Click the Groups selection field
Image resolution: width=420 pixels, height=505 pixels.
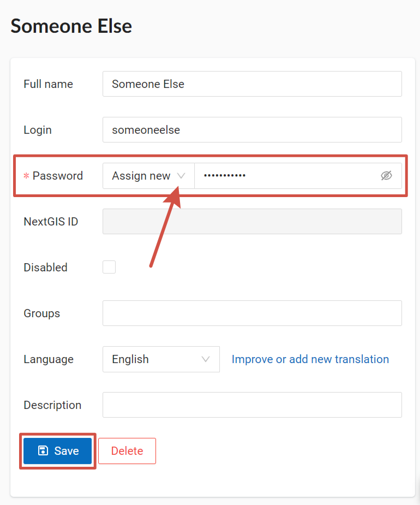(252, 313)
